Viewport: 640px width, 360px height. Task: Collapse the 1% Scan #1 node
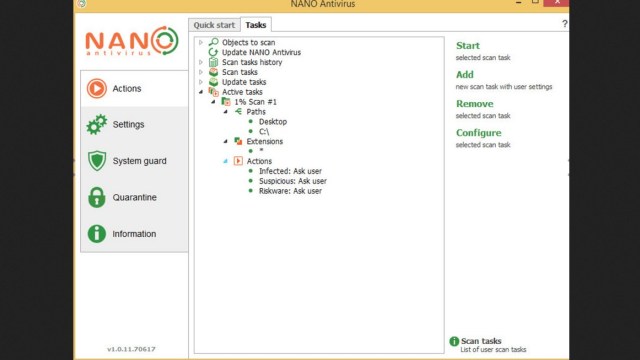click(213, 102)
